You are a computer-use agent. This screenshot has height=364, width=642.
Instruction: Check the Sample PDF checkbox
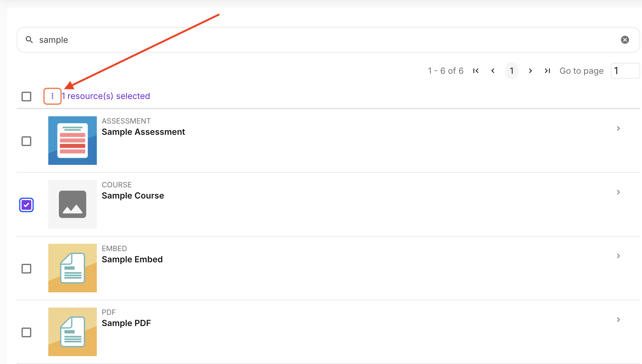pyautogui.click(x=26, y=332)
